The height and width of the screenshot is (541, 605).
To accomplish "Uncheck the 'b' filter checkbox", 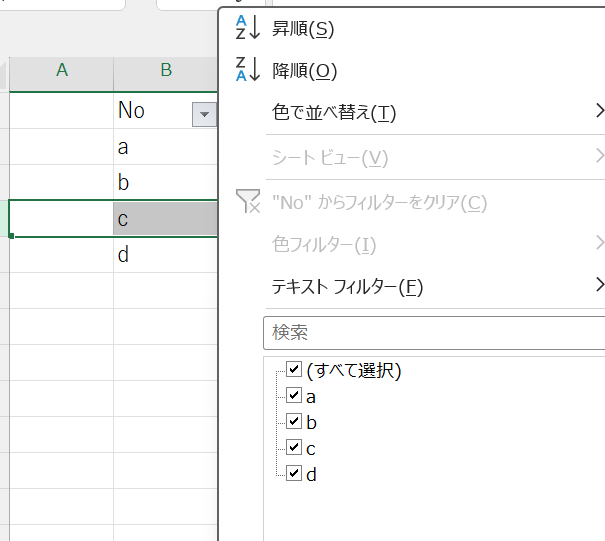I will pos(294,422).
